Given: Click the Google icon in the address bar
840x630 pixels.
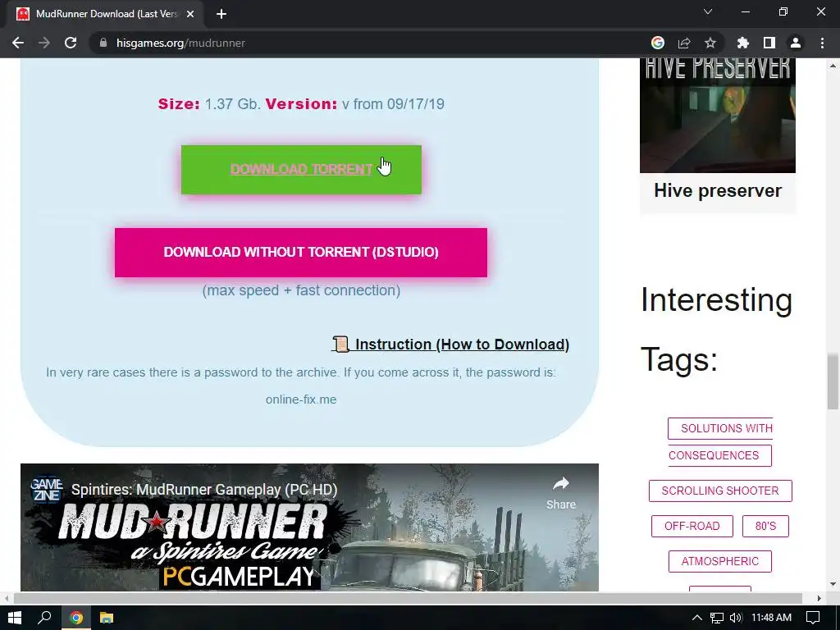Looking at the screenshot, I should (657, 43).
